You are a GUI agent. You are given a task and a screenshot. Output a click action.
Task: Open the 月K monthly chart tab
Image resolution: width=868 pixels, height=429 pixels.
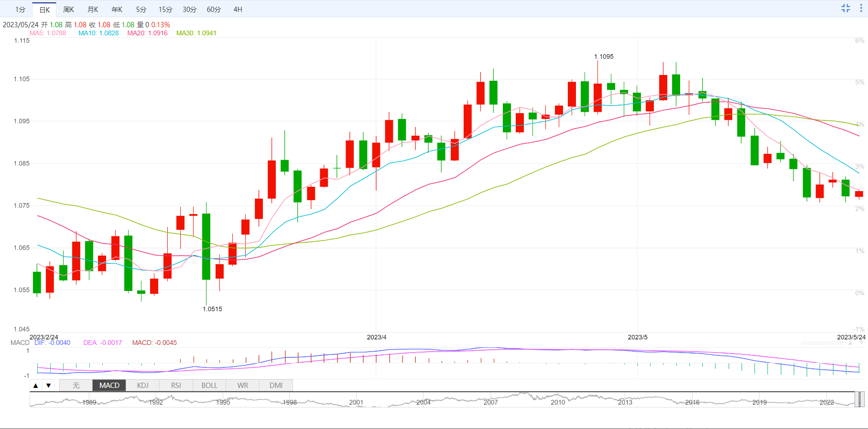(x=93, y=10)
